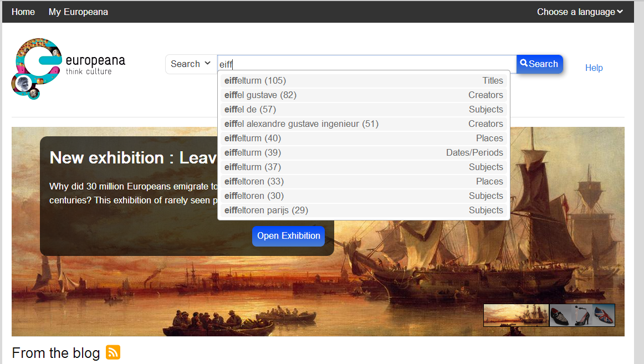Select suggestion eiffelturm (105) Titles

(x=364, y=80)
